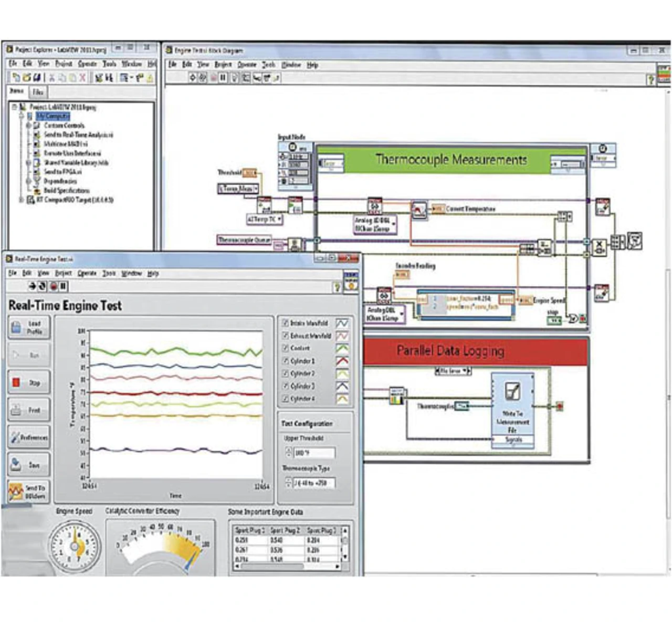Toggle the Coolant plot checkbox
The image size is (672, 625).
point(286,348)
